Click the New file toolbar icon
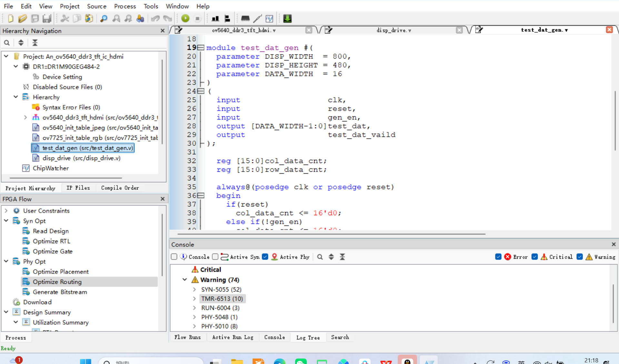This screenshot has width=619, height=364. click(x=10, y=19)
